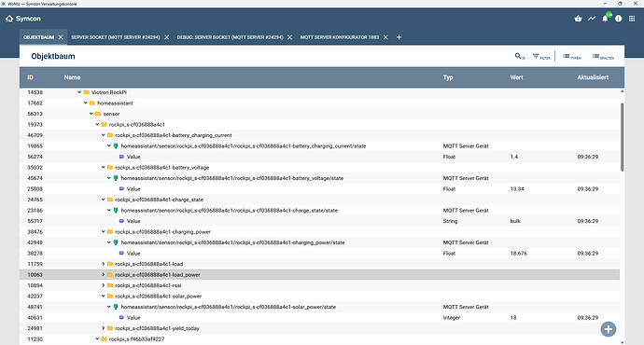
Task: Collapse sensor folder
Action: [91, 114]
